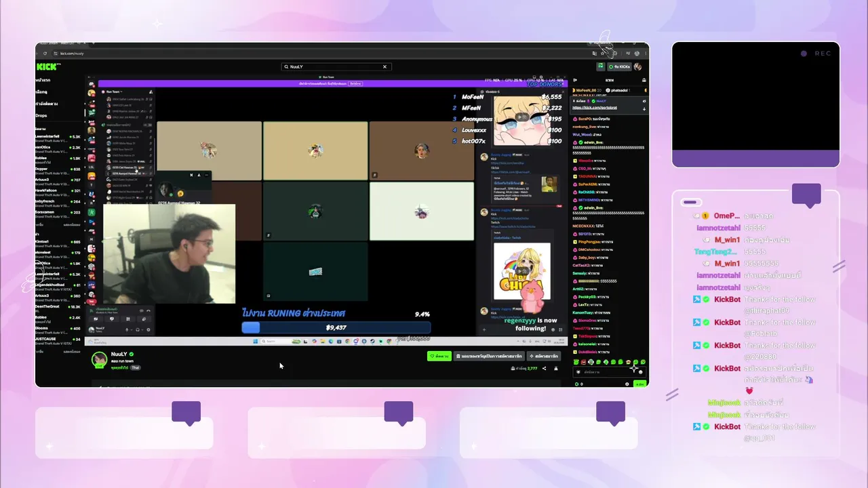This screenshot has height=488, width=868.
Task: Collapse the pinned message with the down arrow
Action: point(644,108)
